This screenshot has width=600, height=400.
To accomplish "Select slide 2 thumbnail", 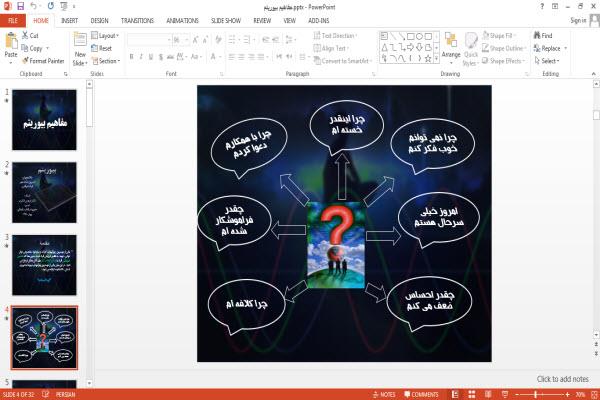I will coord(44,192).
